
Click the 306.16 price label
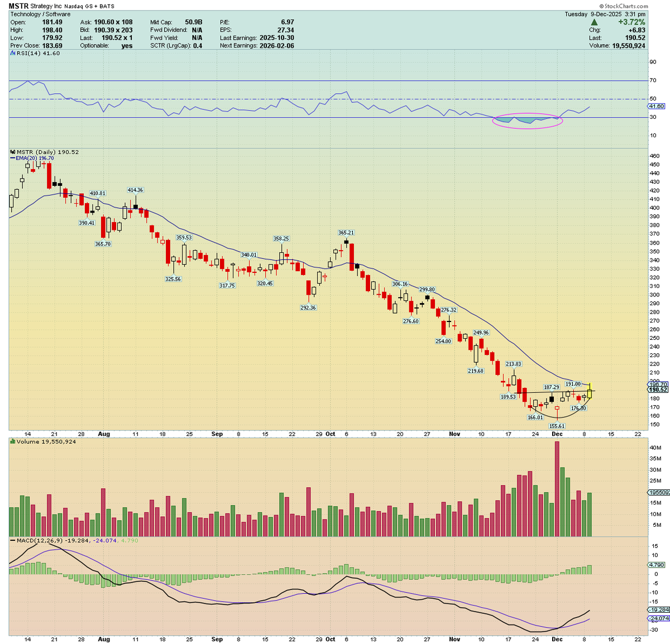(x=400, y=284)
